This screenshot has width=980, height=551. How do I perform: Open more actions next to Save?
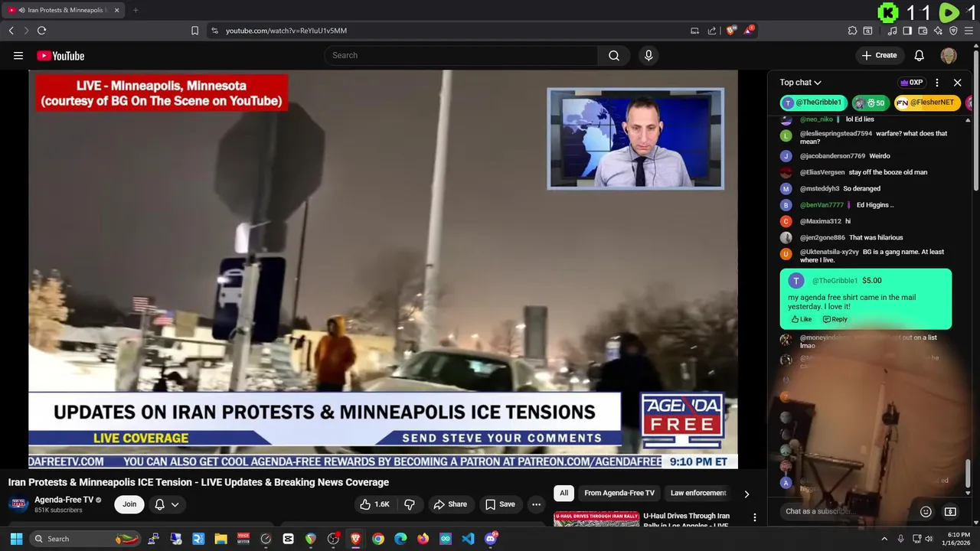(536, 504)
